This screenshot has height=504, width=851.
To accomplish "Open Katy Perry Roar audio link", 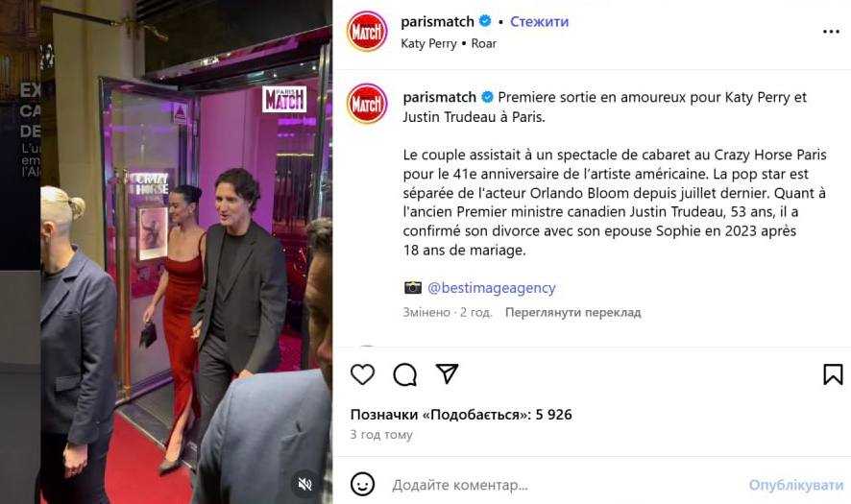I will (x=449, y=43).
